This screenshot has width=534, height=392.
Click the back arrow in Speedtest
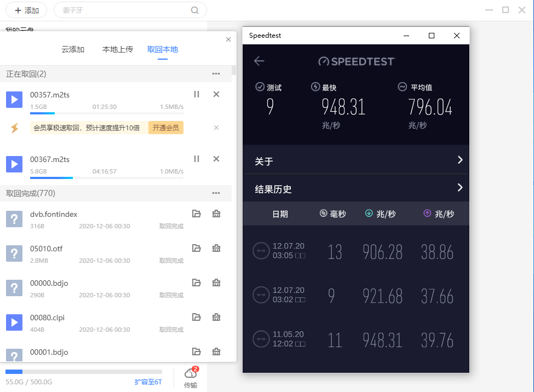click(x=259, y=61)
